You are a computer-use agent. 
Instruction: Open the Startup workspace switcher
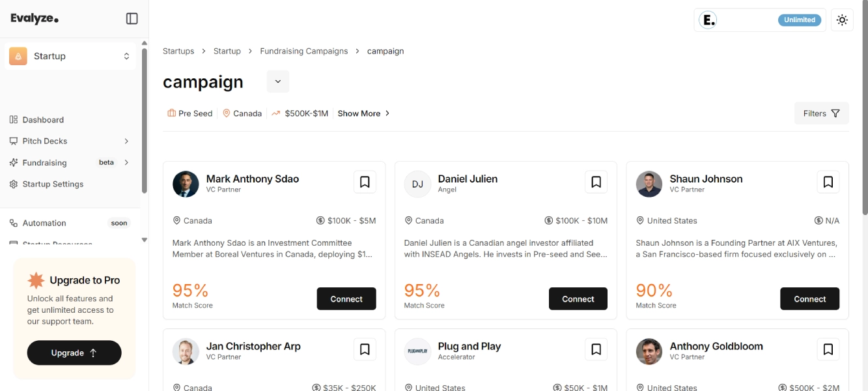point(70,56)
